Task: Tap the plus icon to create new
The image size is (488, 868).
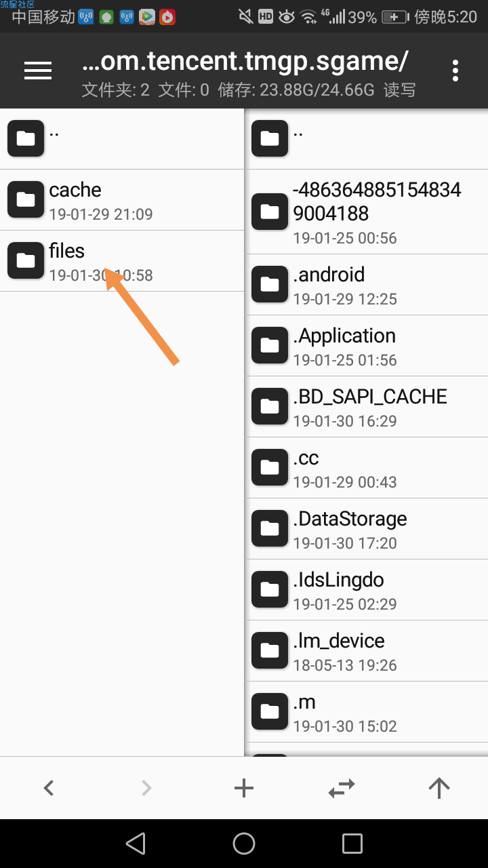Action: [x=244, y=788]
